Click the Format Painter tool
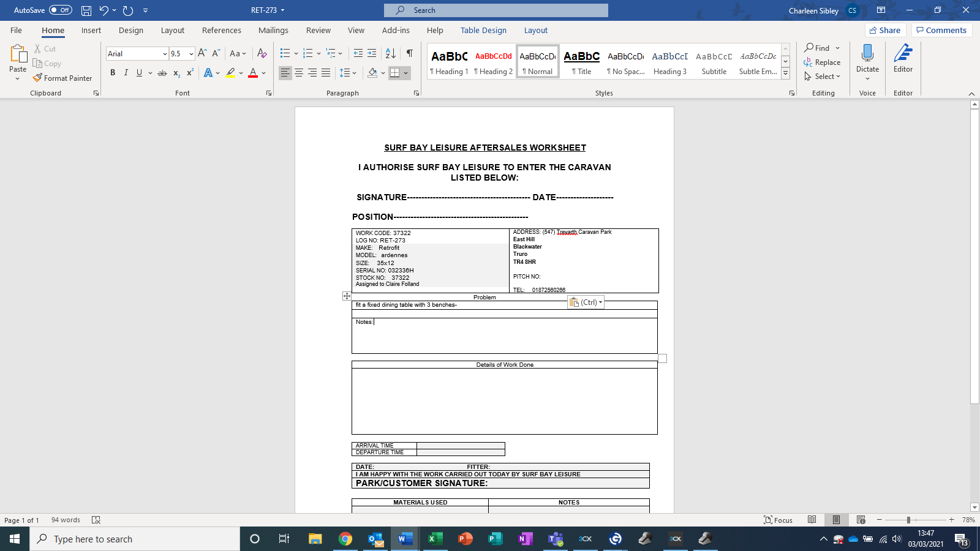This screenshot has width=980, height=551. click(x=62, y=78)
